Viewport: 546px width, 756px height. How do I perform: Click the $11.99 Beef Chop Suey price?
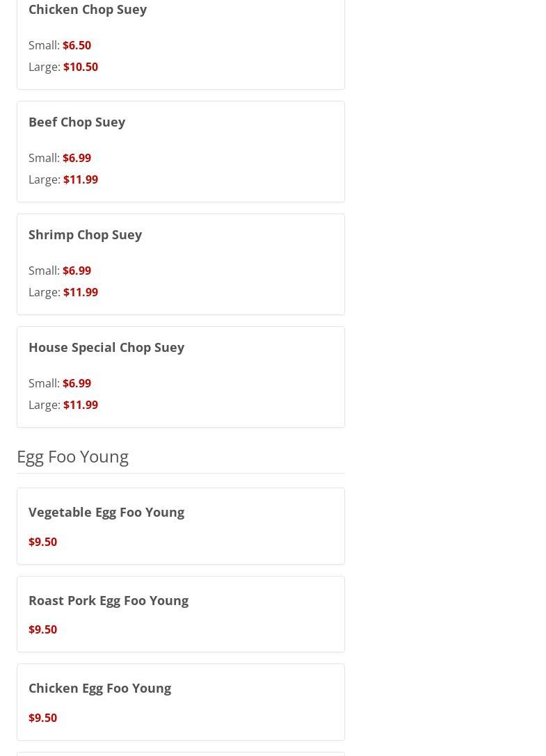81,179
